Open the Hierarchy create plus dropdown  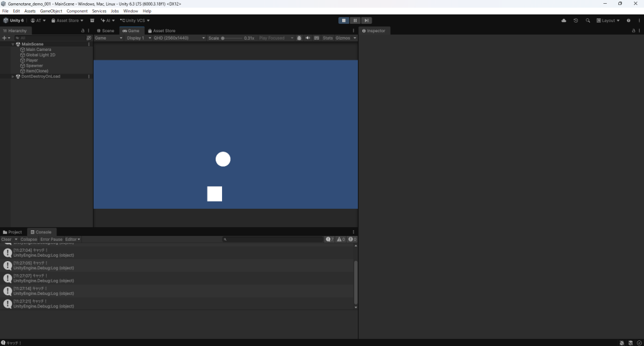pyautogui.click(x=6, y=38)
